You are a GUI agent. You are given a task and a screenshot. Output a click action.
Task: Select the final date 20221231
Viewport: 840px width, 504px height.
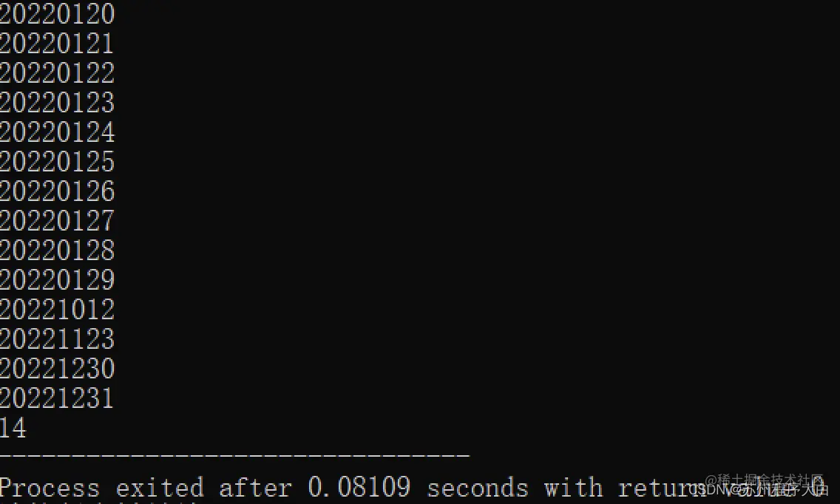(x=57, y=398)
